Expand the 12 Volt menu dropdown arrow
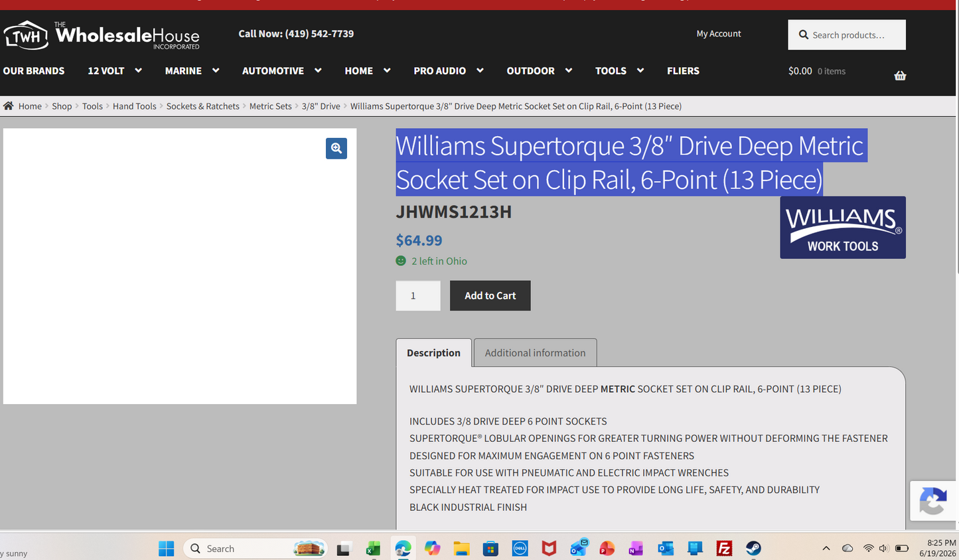The image size is (959, 560). coord(138,70)
